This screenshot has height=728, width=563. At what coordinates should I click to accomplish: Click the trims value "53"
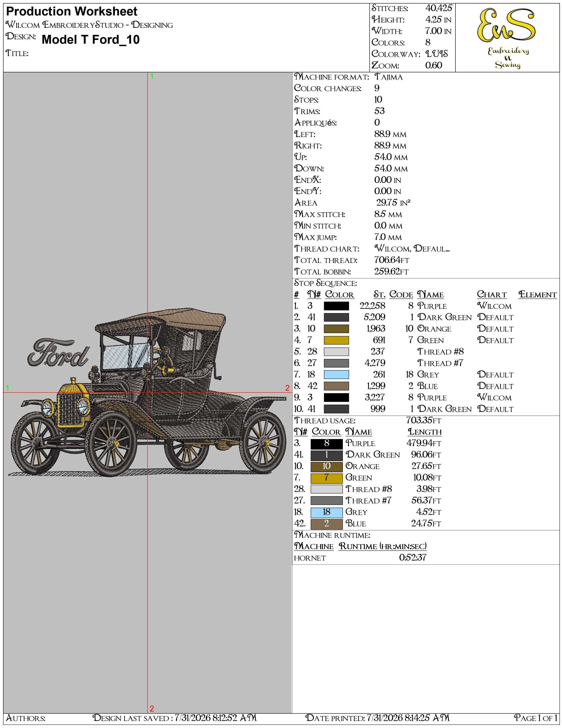[380, 111]
